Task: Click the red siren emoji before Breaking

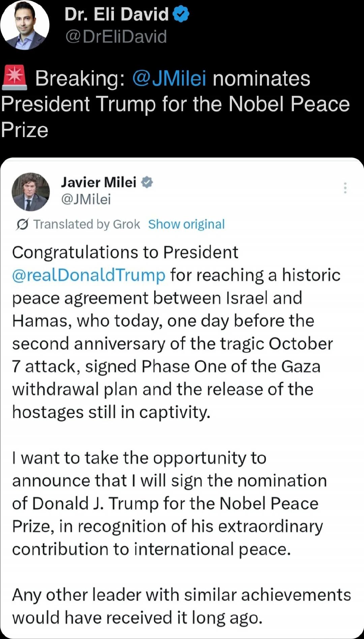Action: coord(14,78)
